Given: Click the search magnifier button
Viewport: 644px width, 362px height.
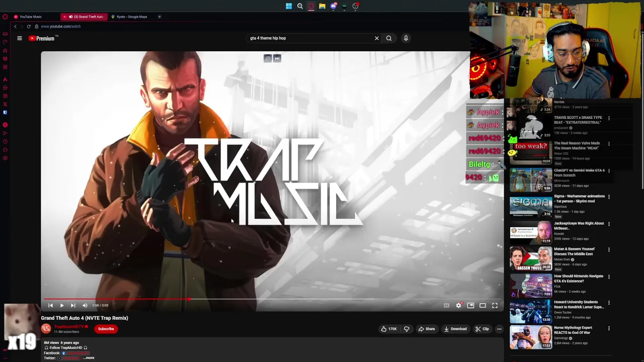Looking at the screenshot, I should [389, 38].
